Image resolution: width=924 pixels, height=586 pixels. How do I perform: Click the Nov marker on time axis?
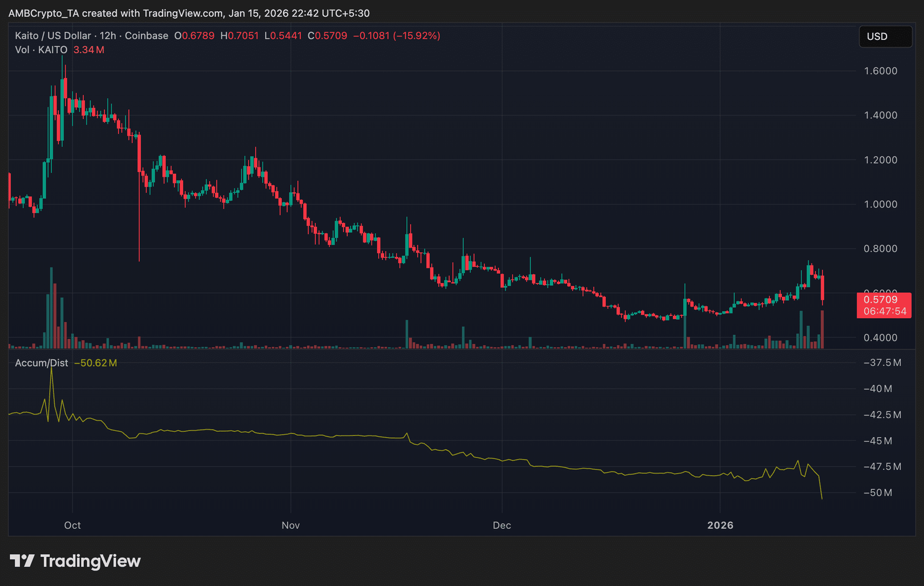(290, 525)
